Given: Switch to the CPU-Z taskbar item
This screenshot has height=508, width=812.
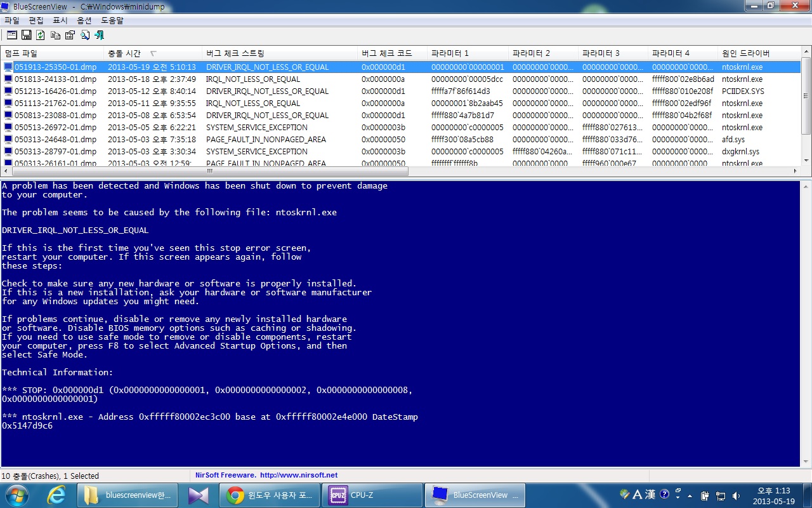Looking at the screenshot, I should (373, 495).
